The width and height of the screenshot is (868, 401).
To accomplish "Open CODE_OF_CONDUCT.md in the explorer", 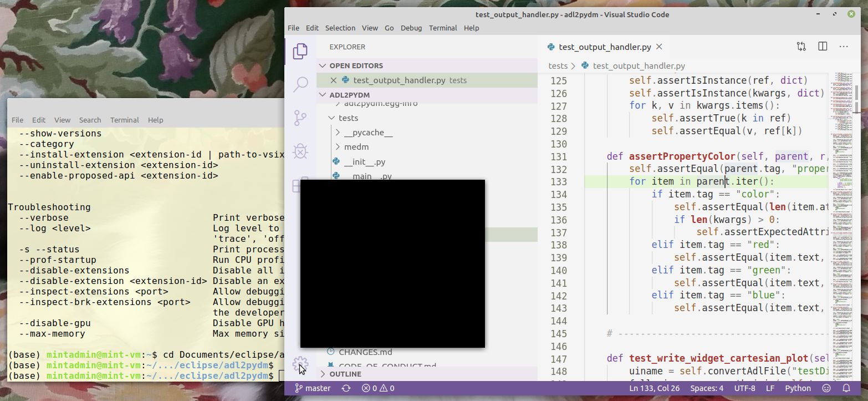I will coord(427,364).
